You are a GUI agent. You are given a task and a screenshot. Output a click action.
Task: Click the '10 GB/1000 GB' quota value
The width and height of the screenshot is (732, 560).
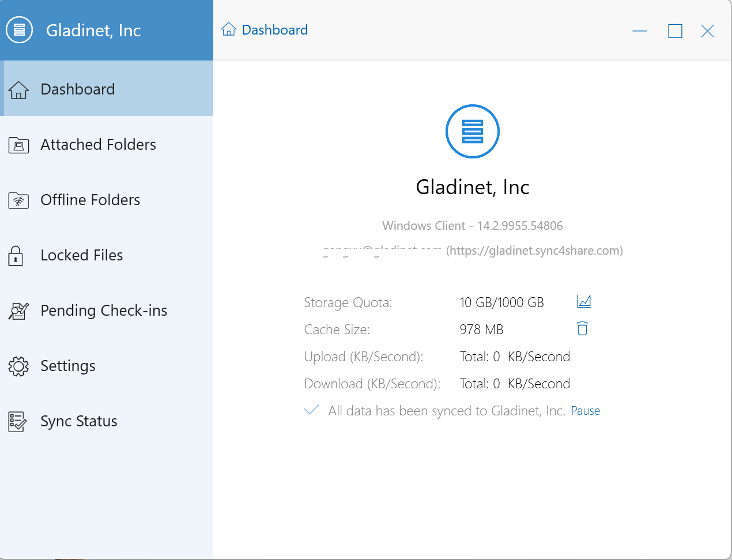[x=502, y=302]
